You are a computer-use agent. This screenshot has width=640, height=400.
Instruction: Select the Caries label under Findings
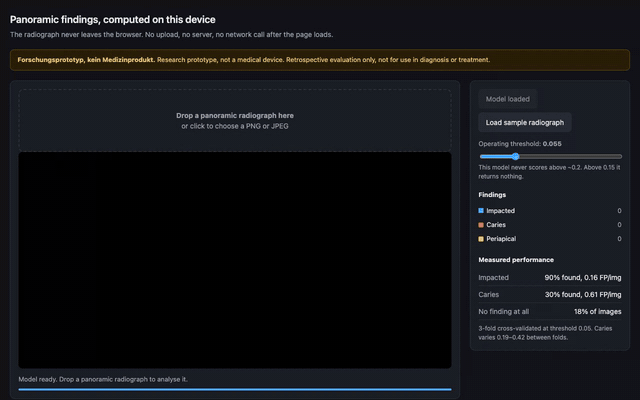[496, 225]
